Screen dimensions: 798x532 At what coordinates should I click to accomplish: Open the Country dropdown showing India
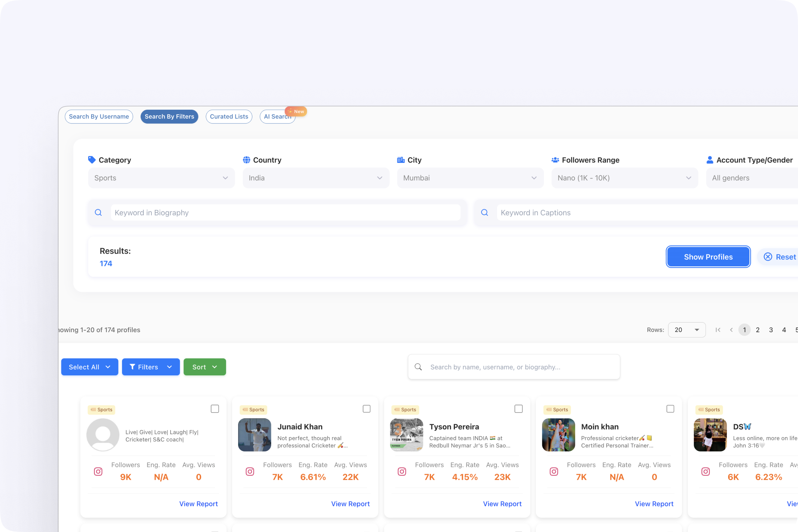(x=316, y=178)
